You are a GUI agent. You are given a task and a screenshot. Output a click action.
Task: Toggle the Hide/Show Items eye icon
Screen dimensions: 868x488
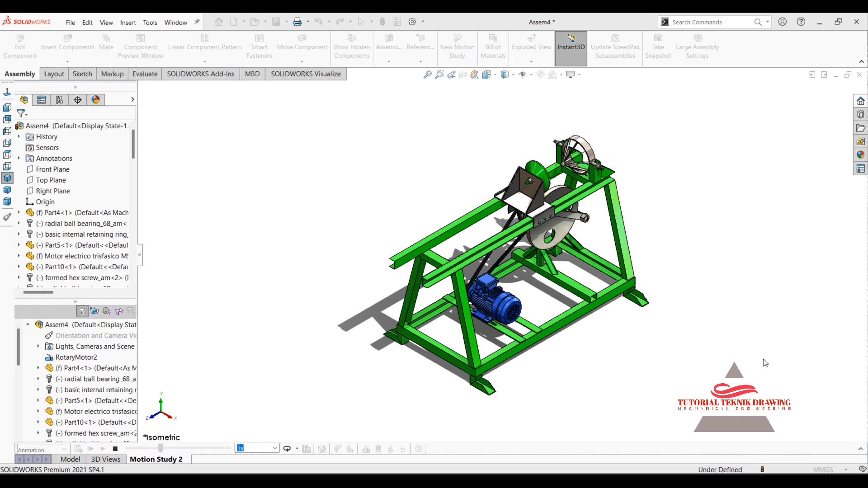pos(522,75)
